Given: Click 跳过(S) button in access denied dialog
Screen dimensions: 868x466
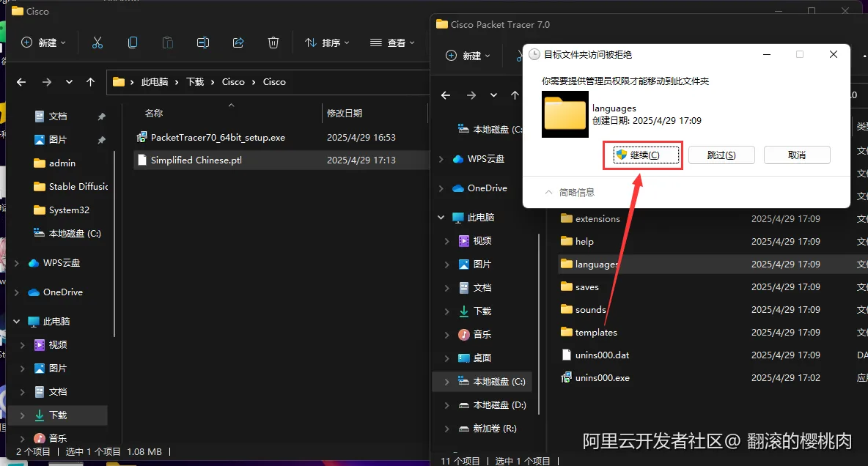Looking at the screenshot, I should (x=721, y=155).
